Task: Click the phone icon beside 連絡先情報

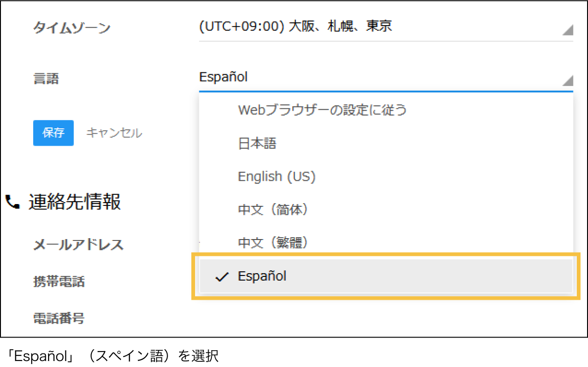Action: tap(13, 202)
